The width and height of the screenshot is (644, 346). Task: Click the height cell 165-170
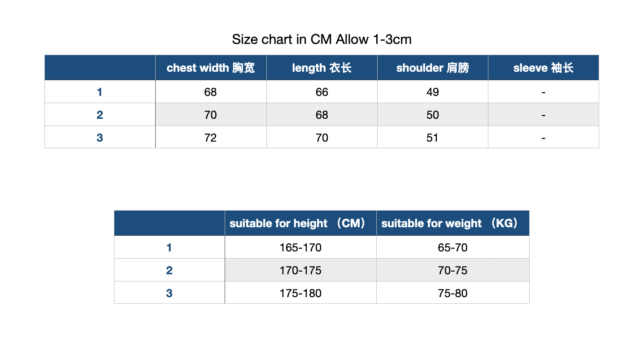pos(300,247)
